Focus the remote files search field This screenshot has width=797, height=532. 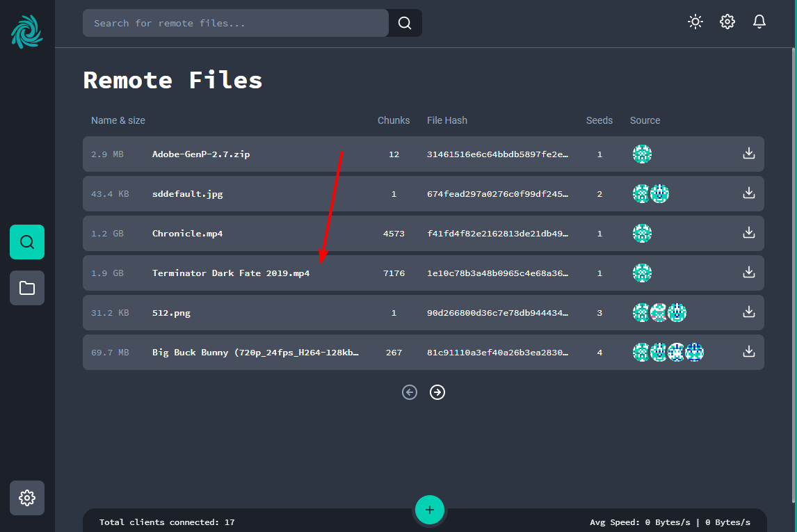pos(235,23)
